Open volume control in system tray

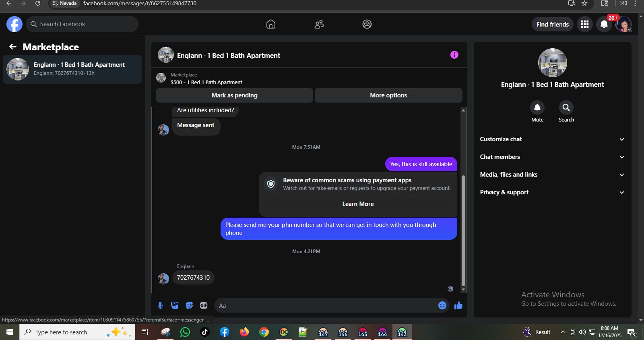click(x=582, y=332)
